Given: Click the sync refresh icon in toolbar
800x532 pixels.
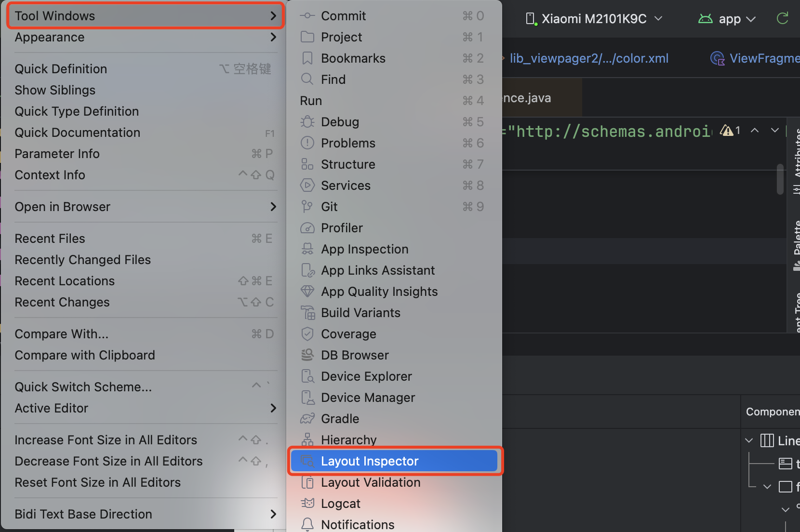Looking at the screenshot, I should click(783, 18).
